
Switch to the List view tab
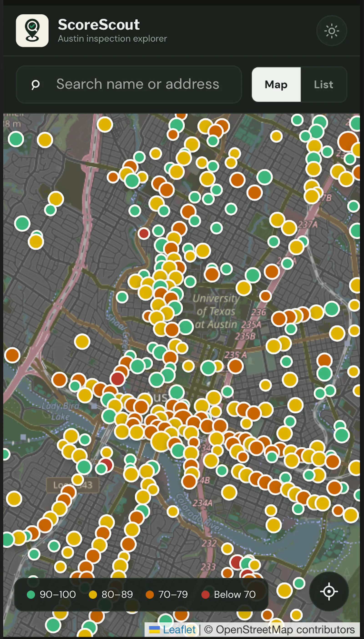(324, 84)
